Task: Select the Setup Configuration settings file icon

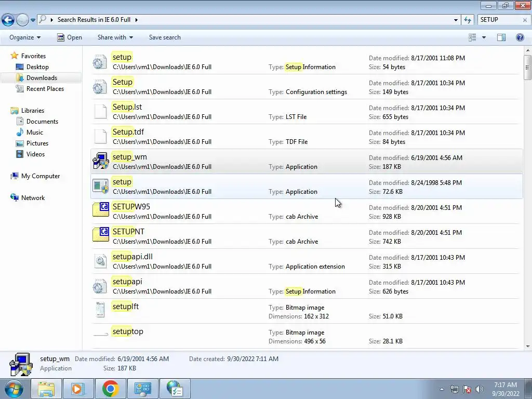Action: click(x=100, y=87)
